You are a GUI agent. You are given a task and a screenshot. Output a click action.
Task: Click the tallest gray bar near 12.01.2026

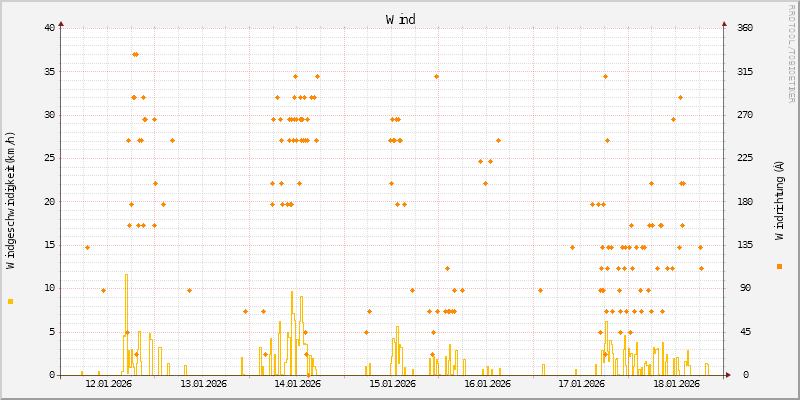(126, 320)
